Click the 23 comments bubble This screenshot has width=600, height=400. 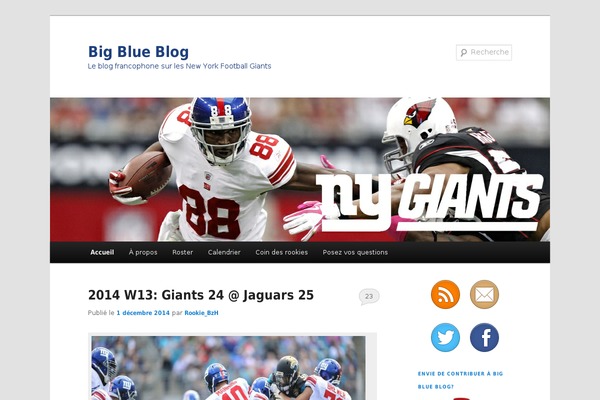coord(369,297)
